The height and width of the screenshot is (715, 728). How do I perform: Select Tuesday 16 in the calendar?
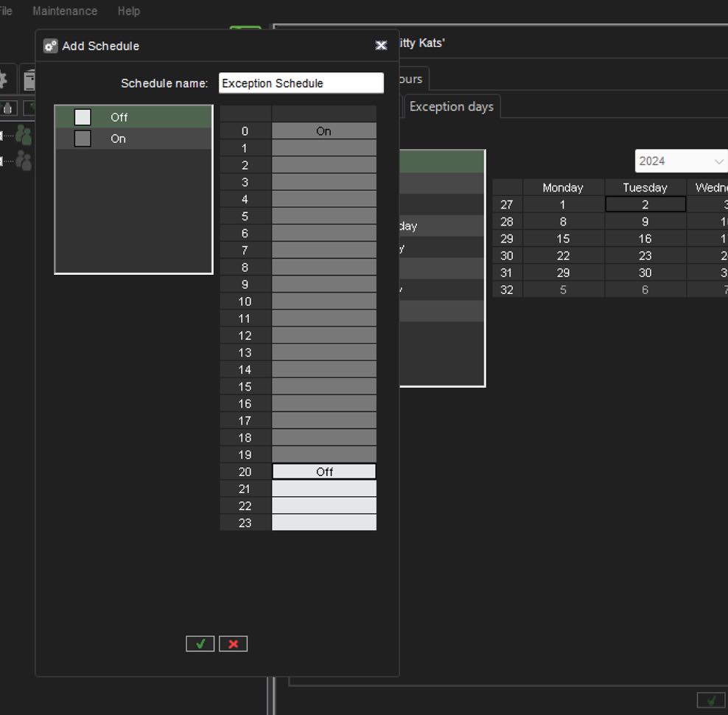tap(645, 239)
